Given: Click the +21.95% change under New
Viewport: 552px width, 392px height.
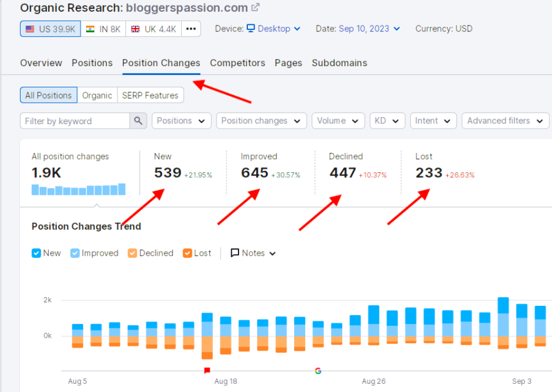Looking at the screenshot, I should click(198, 175).
